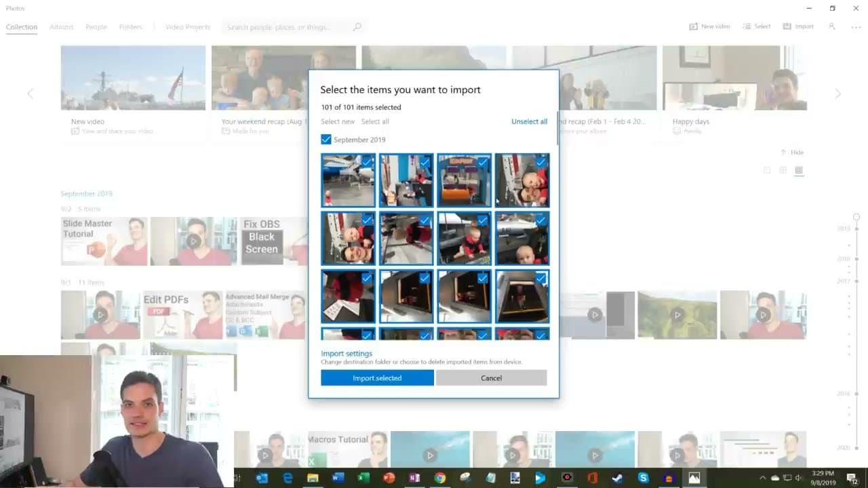Screen dimensions: 868x488
Task: Switch to small thumbnails grid view icon
Action: click(x=799, y=170)
